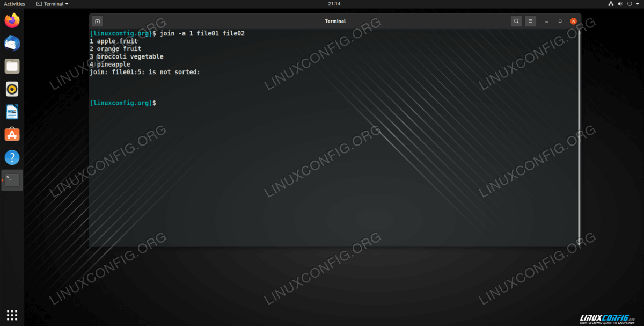Open LibreOffice Writer from the dock
644x326 pixels.
pyautogui.click(x=12, y=112)
